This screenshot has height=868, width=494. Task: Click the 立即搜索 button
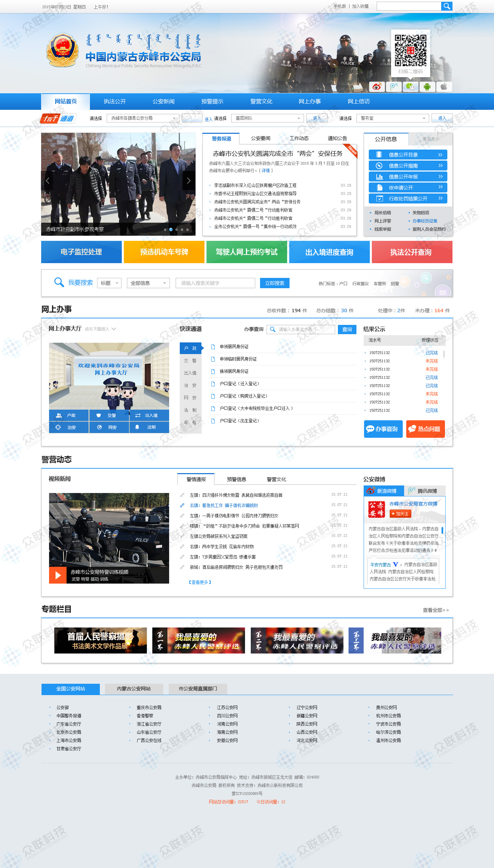click(x=274, y=283)
